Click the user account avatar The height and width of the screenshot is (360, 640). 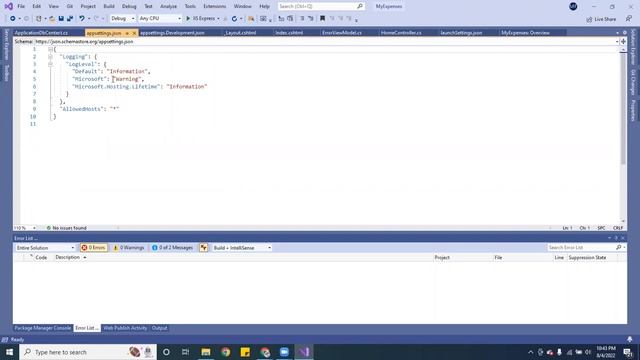tap(573, 7)
